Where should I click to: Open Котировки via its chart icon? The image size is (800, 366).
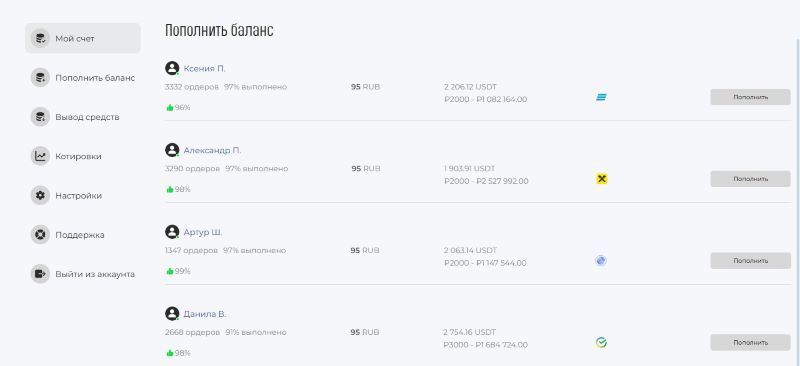[40, 156]
